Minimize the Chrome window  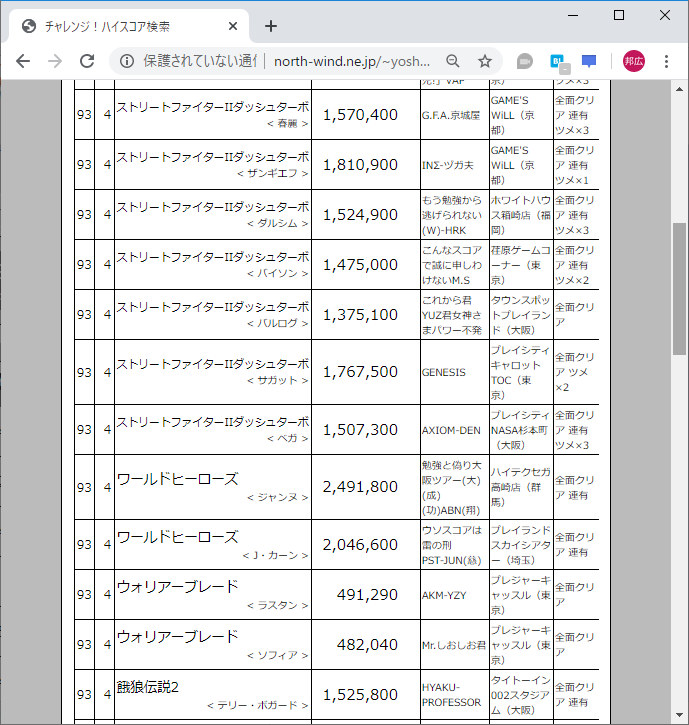click(x=573, y=15)
